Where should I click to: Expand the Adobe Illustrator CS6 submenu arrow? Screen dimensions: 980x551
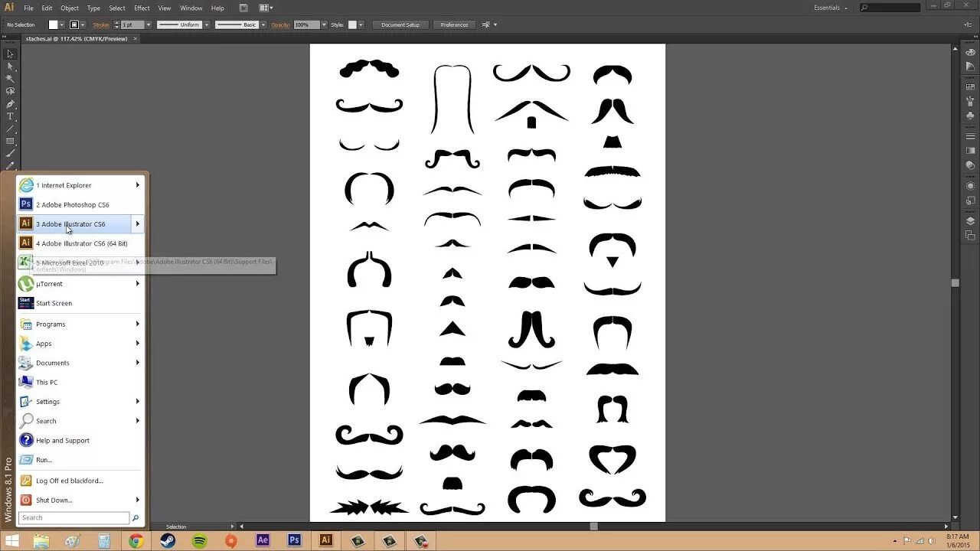point(137,223)
